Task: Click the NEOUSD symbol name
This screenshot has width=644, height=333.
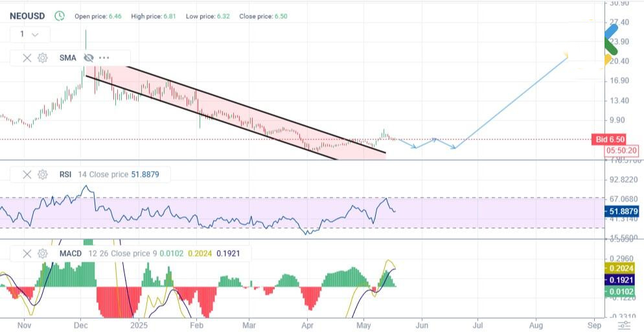Action: (x=27, y=16)
